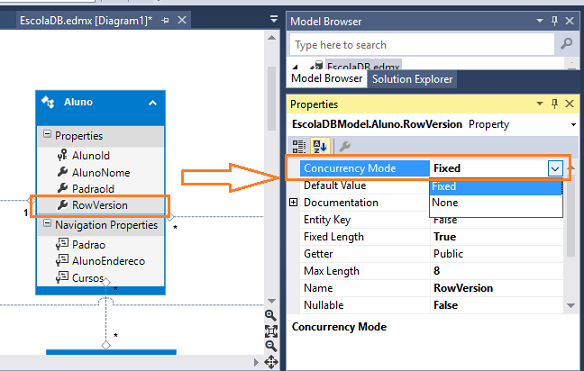This screenshot has height=371, width=584.
Task: Toggle pin on Model Browser panel
Action: [554, 21]
